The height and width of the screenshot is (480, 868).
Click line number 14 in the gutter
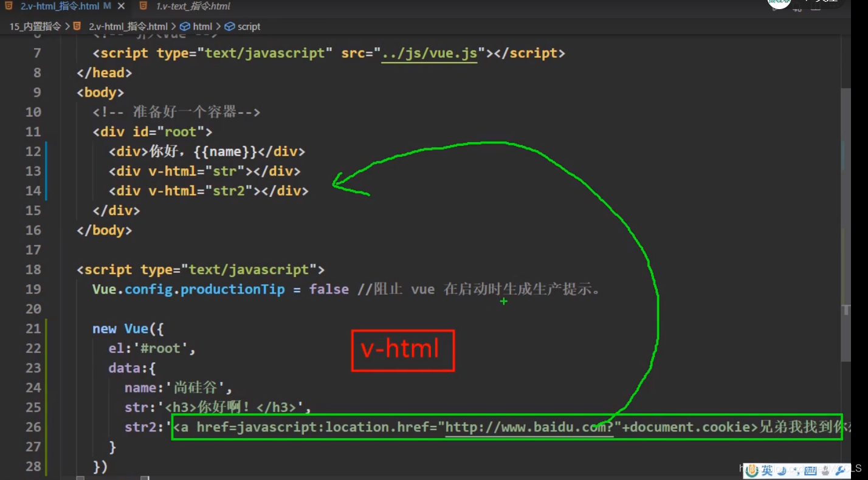(33, 191)
